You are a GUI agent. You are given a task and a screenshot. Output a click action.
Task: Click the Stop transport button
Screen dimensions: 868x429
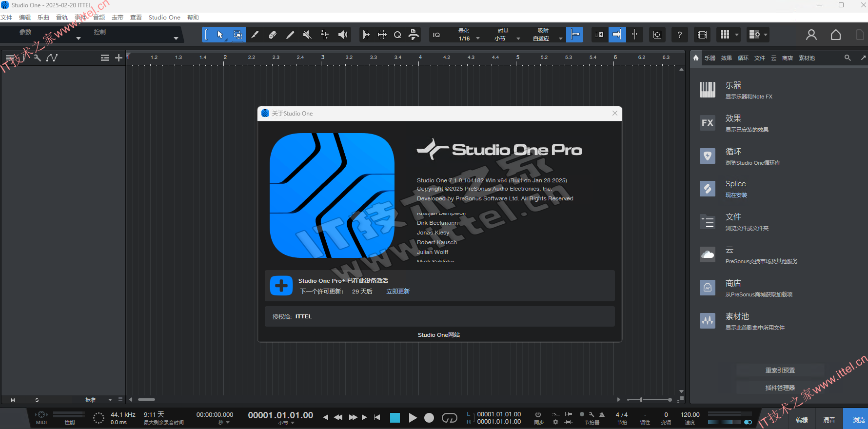point(395,418)
